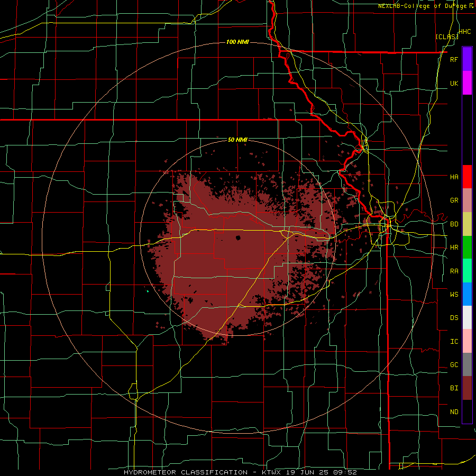Screen dimensions: 476x476
Task: Click the HA legend label
Action: pyautogui.click(x=454, y=177)
